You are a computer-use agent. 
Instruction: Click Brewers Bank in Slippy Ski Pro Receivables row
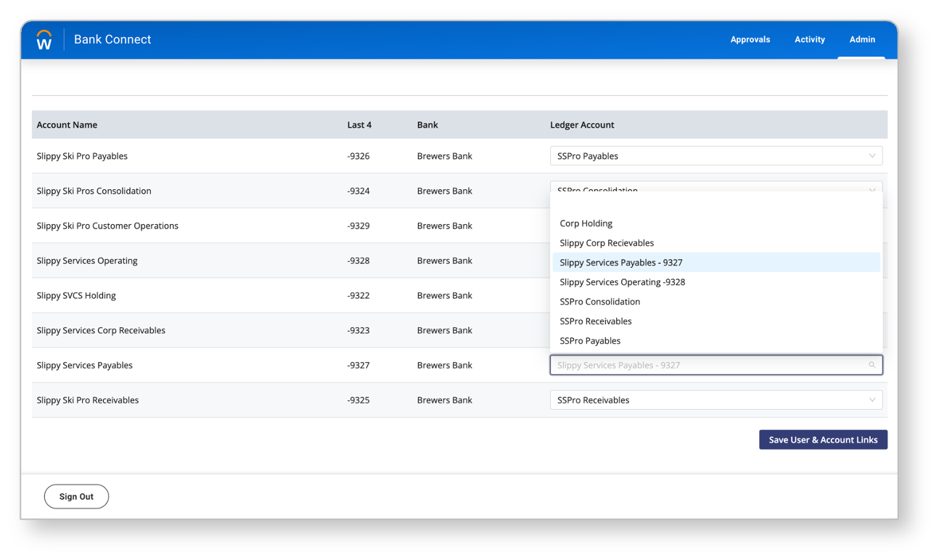[445, 400]
